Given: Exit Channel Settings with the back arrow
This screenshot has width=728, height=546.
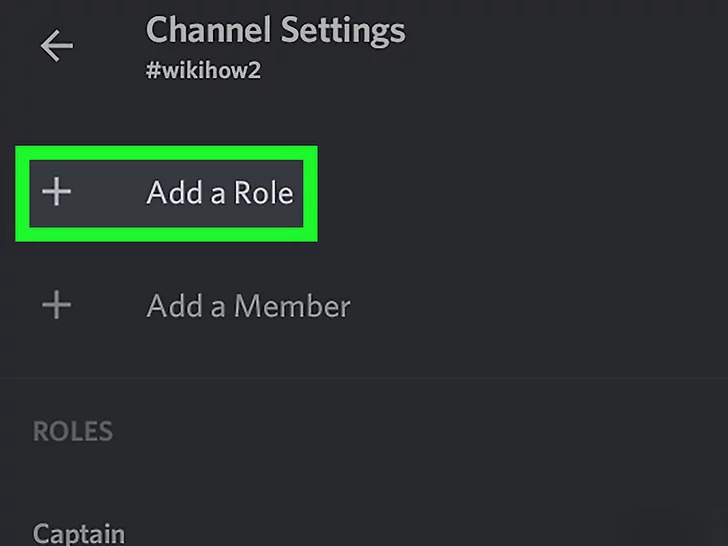Looking at the screenshot, I should pos(56,46).
